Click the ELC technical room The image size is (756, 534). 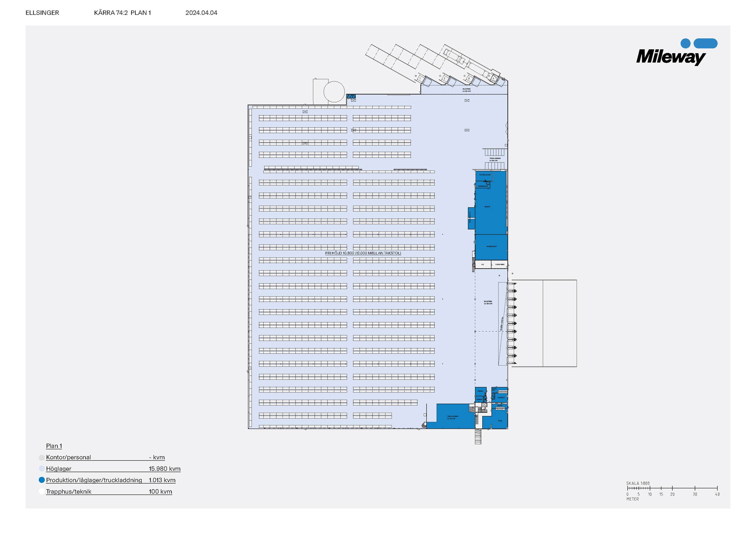(x=483, y=264)
